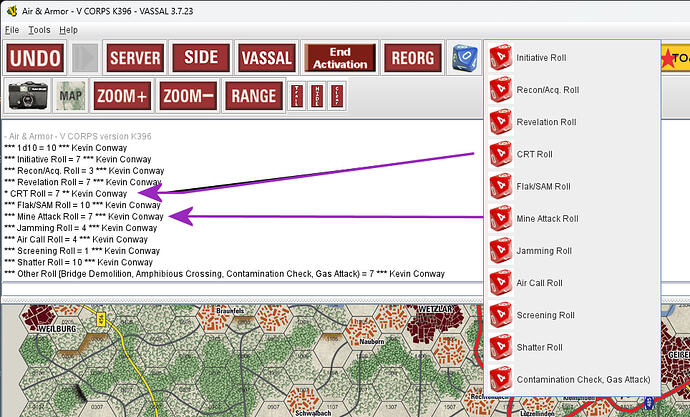The height and width of the screenshot is (417, 690).
Task: Open the SERVER controls
Action: [x=135, y=58]
